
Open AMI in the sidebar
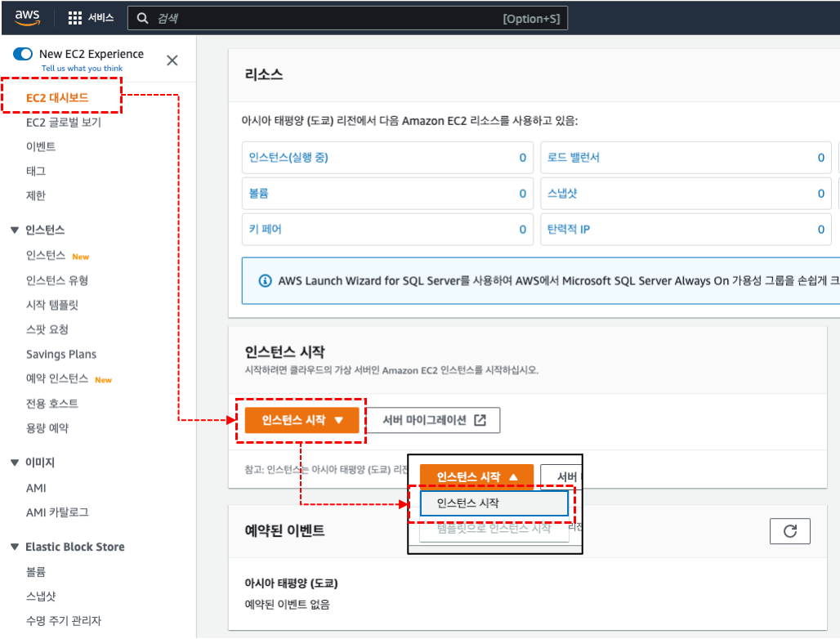click(36, 489)
